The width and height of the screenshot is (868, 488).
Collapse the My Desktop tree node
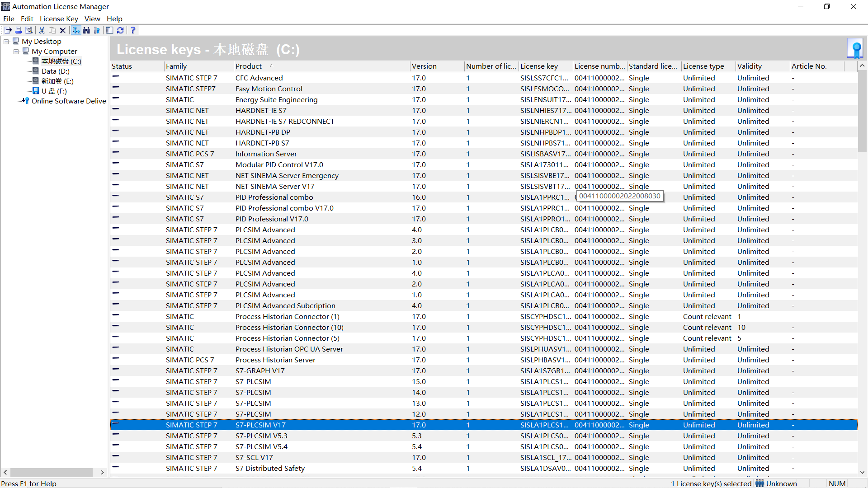click(6, 42)
